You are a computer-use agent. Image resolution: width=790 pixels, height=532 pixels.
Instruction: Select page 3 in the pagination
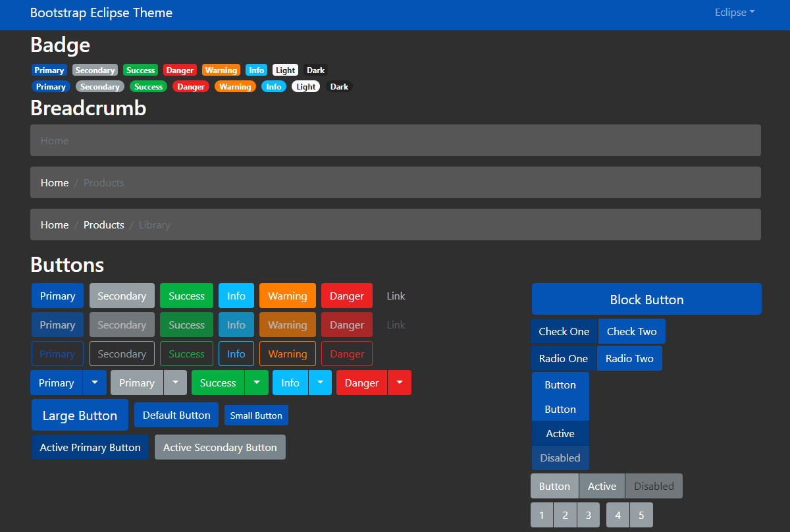coord(588,515)
